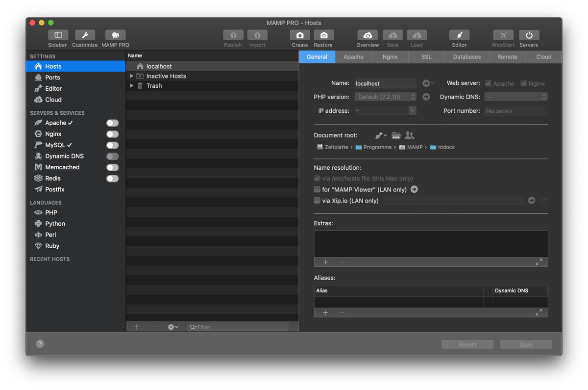Add an entry with the Extras plus button
The height and width of the screenshot is (390, 588).
325,262
